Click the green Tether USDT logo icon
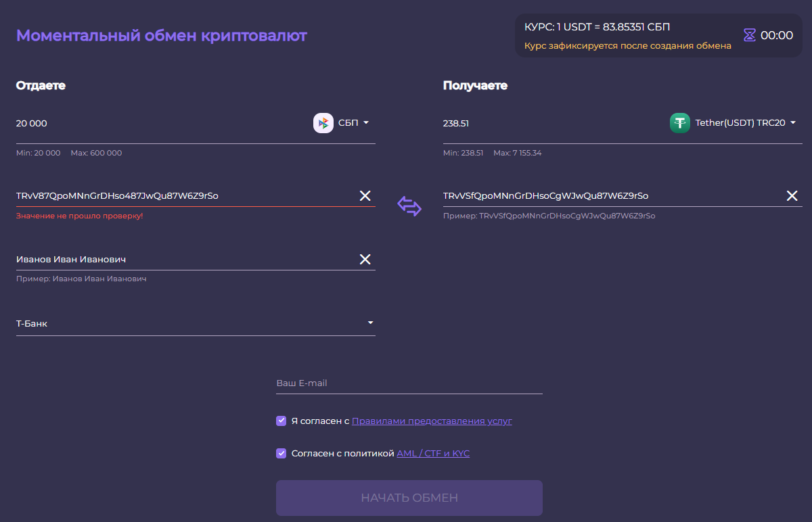Screen dimensions: 812x522 click(x=680, y=123)
